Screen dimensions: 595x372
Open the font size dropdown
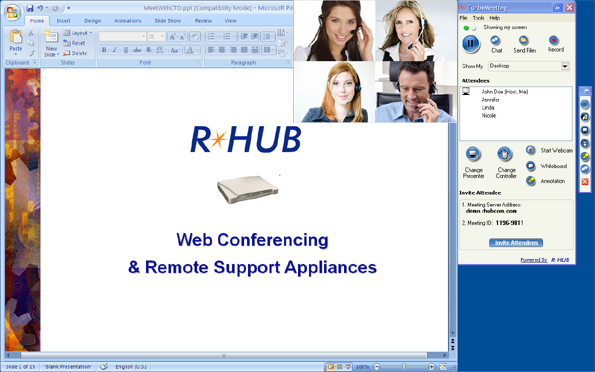pos(162,36)
